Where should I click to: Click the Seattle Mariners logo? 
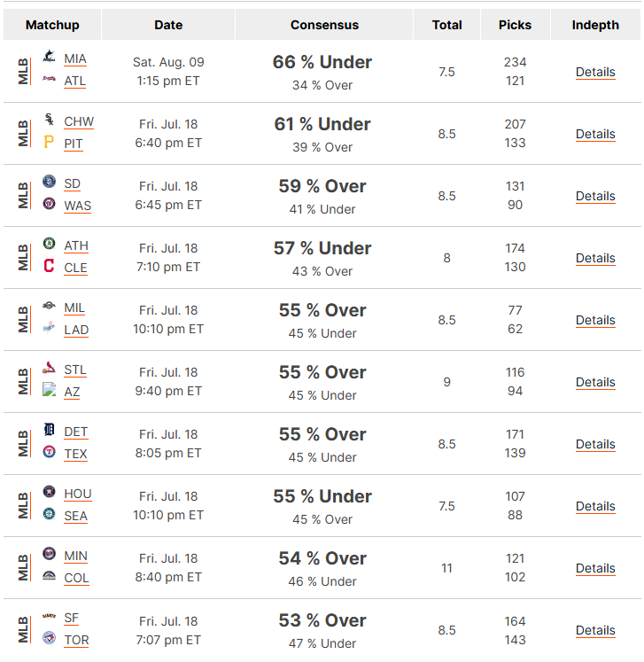point(49,513)
